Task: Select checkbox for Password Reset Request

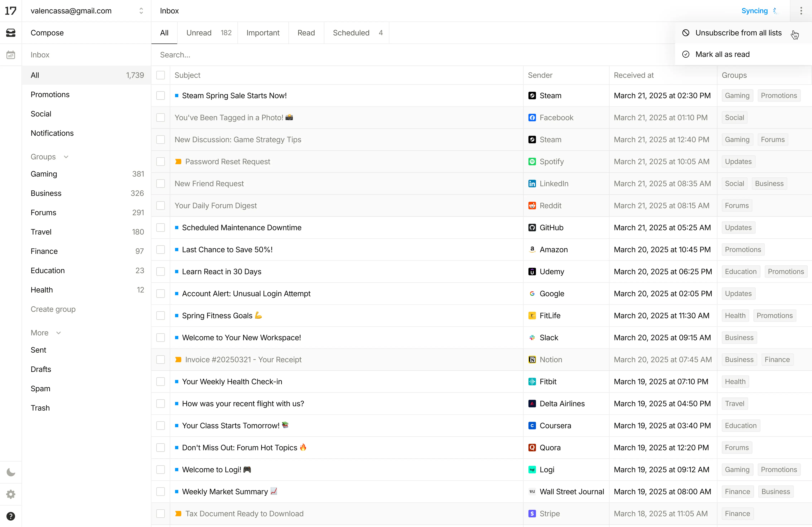Action: tap(160, 162)
